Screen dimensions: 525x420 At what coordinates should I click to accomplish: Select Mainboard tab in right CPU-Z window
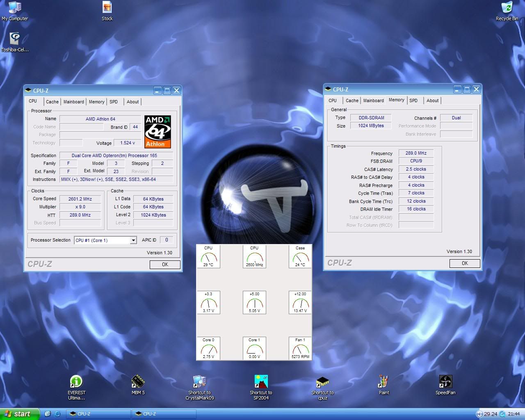(x=373, y=100)
